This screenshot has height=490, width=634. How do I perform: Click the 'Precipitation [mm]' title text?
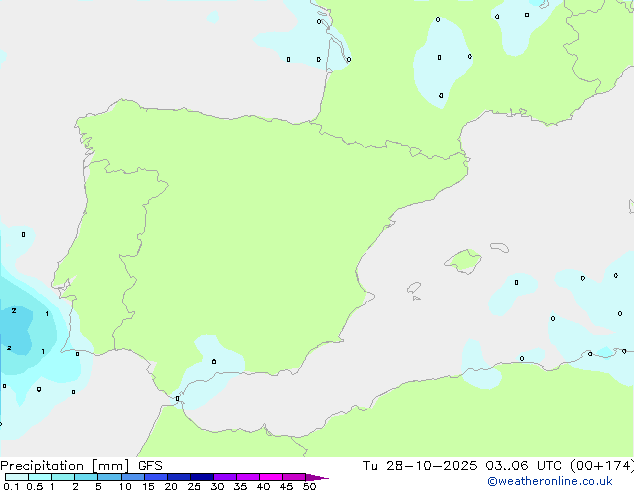[x=65, y=466]
